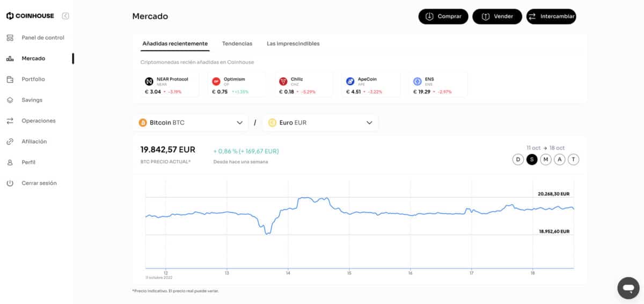
Task: Click the + 0,86 % weekly change
Action: (246, 151)
